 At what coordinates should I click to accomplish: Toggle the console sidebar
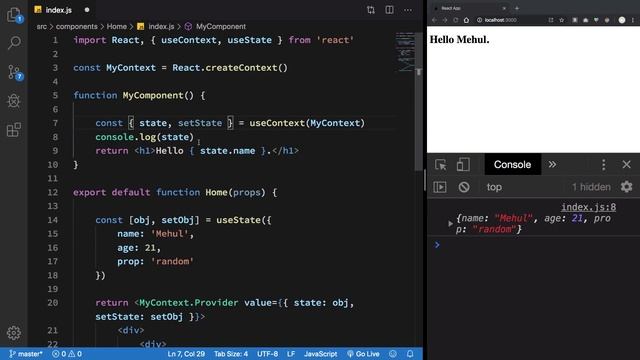click(x=440, y=187)
